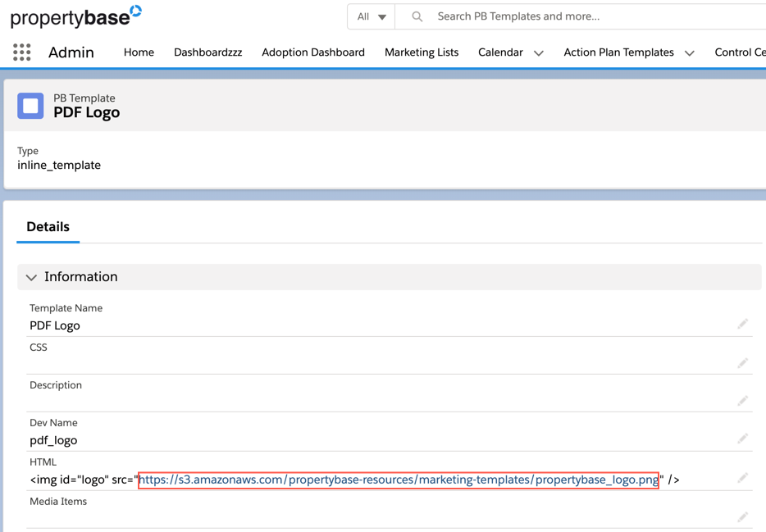Open the Action Plan Templates dropdown chevron
This screenshot has height=532, width=766.
click(689, 52)
